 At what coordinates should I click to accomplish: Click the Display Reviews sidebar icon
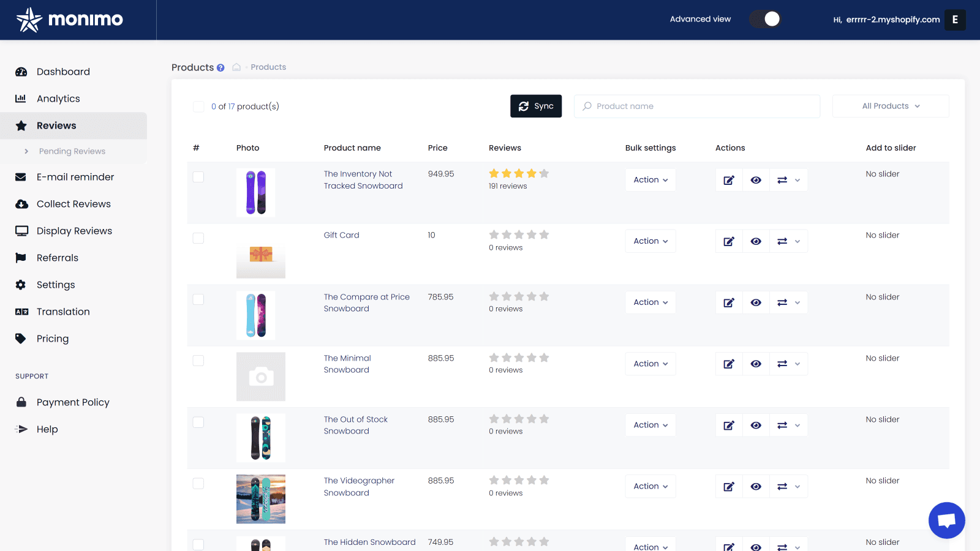[22, 231]
